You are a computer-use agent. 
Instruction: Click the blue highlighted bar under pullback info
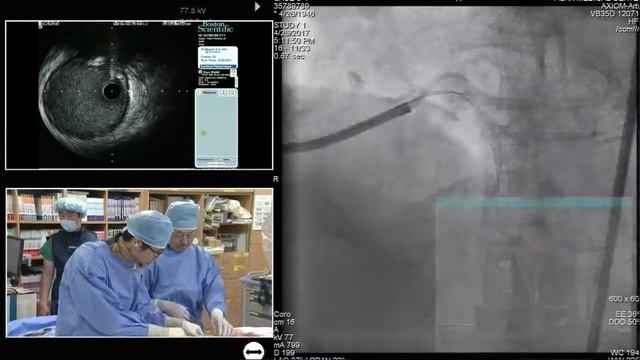coord(218,66)
